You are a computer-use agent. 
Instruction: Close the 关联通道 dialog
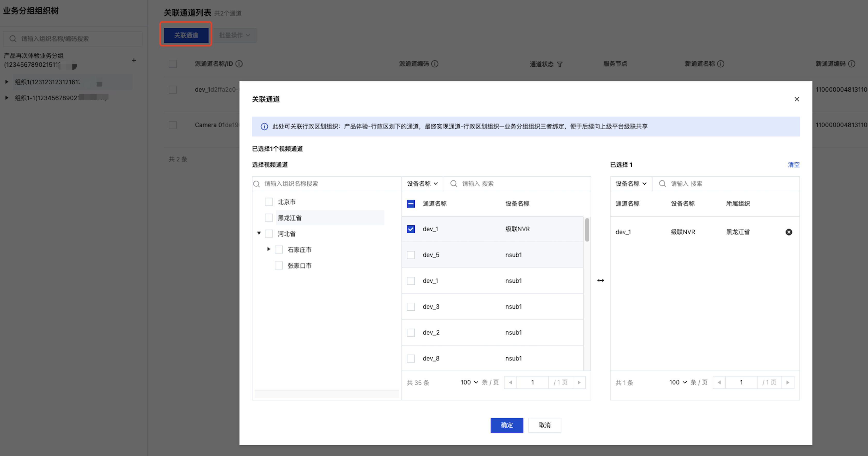coord(796,99)
